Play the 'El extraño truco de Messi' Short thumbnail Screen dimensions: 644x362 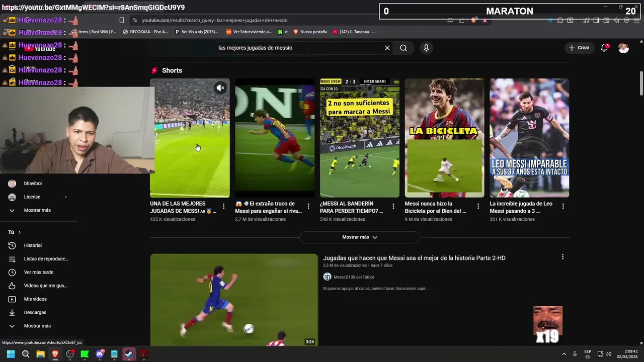(275, 138)
